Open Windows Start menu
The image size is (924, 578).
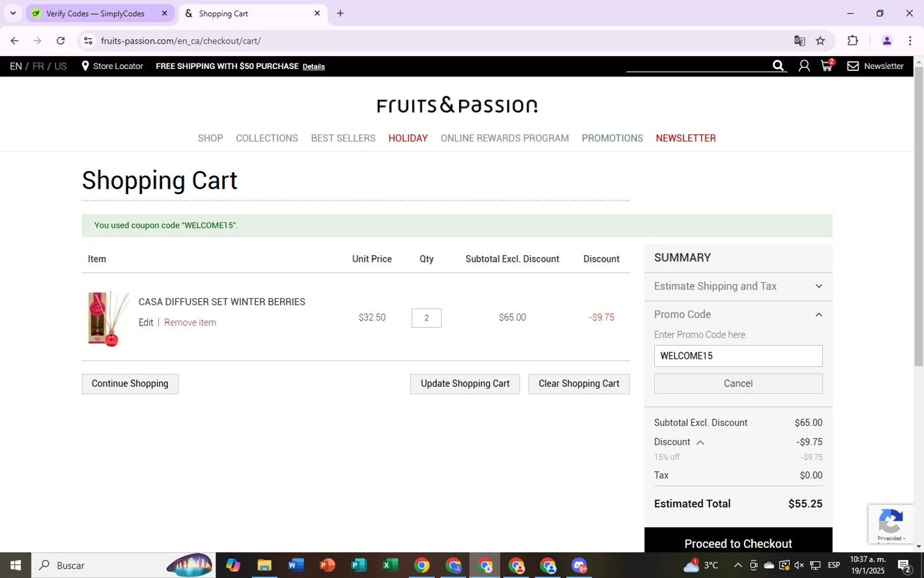click(x=15, y=565)
